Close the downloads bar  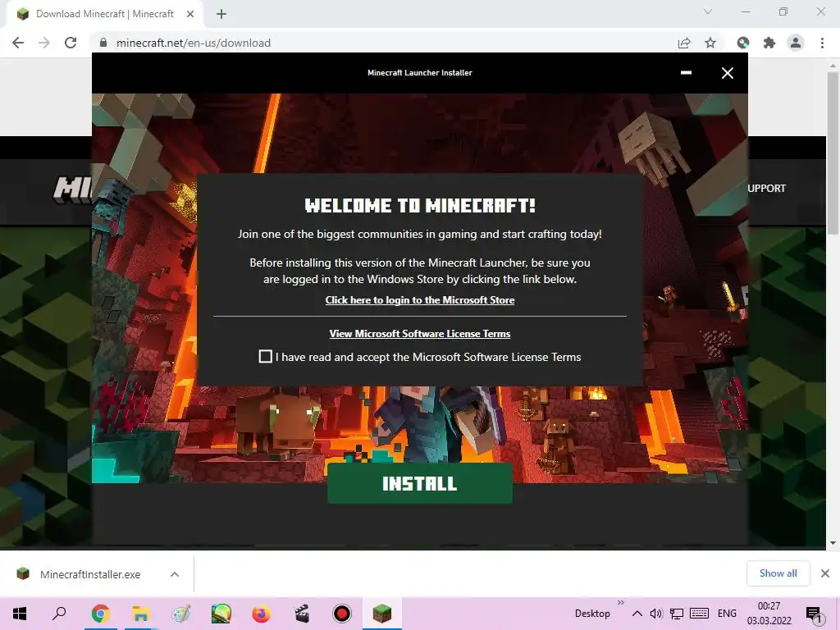click(x=825, y=573)
